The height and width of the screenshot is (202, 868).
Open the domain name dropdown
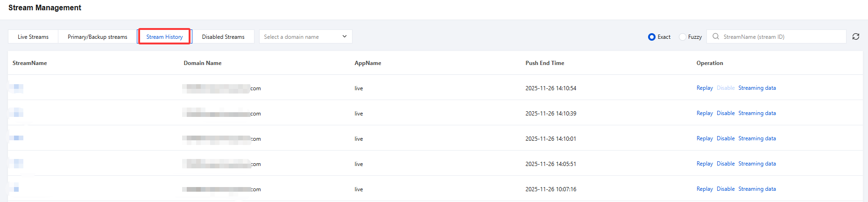pyautogui.click(x=305, y=36)
